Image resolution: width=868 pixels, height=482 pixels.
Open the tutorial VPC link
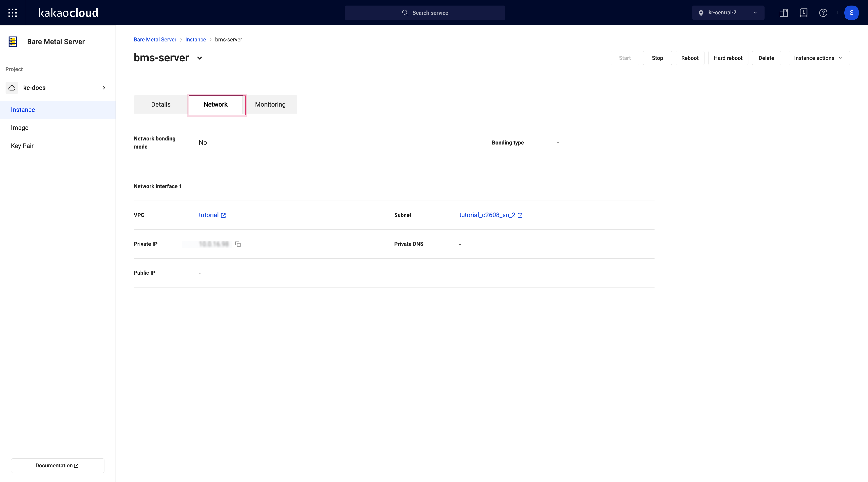pyautogui.click(x=209, y=215)
